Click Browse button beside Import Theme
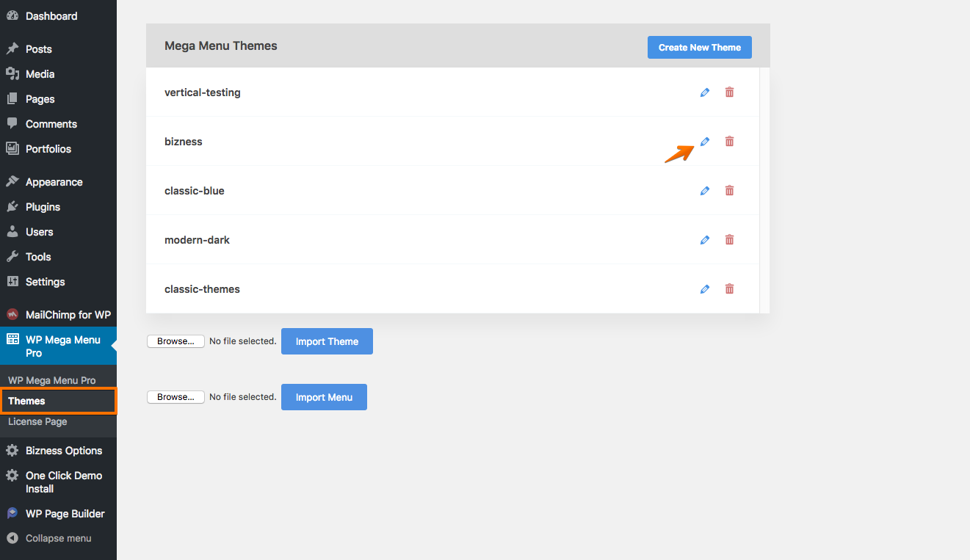970x560 pixels. tap(175, 341)
